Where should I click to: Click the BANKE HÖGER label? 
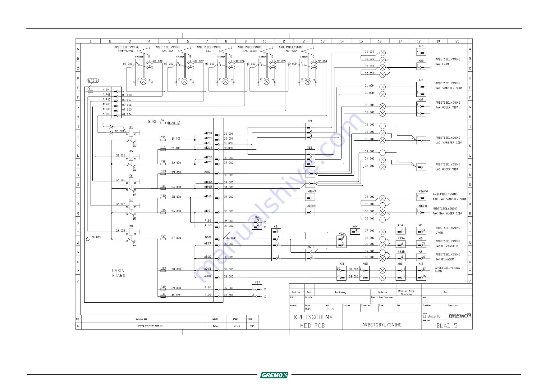(x=445, y=259)
